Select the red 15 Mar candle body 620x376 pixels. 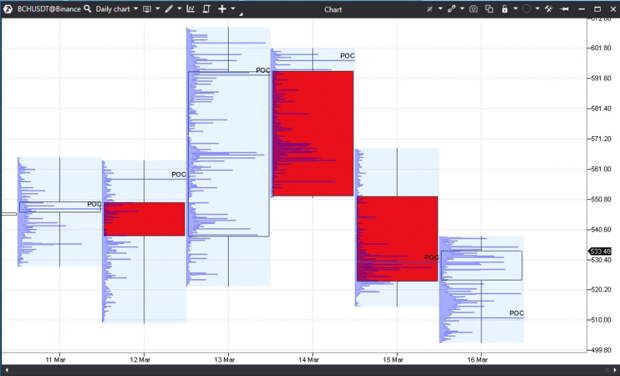click(x=397, y=239)
